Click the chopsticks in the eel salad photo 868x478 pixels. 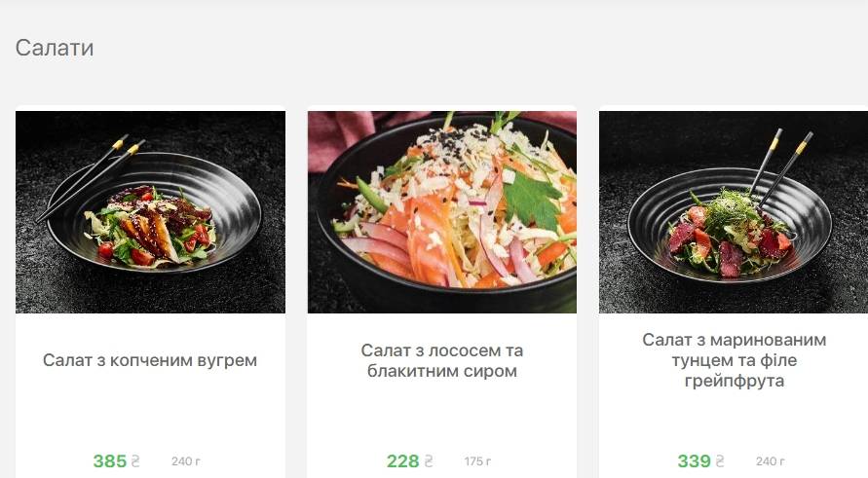click(90, 178)
